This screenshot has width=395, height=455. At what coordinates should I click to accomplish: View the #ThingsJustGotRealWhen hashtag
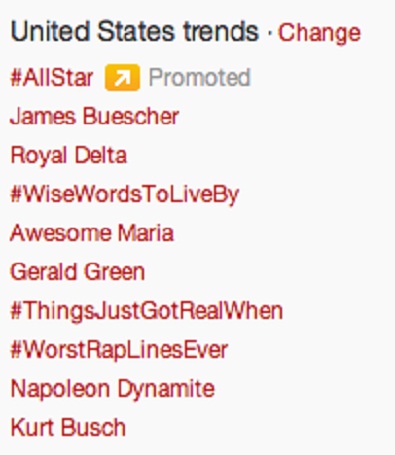(x=147, y=311)
